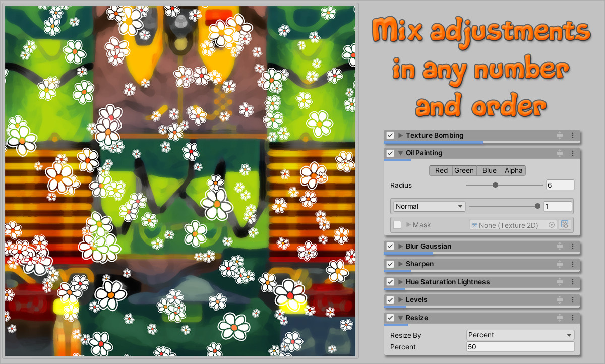
Task: Disable the Oil Painting adjustment checkbox
Action: click(390, 153)
